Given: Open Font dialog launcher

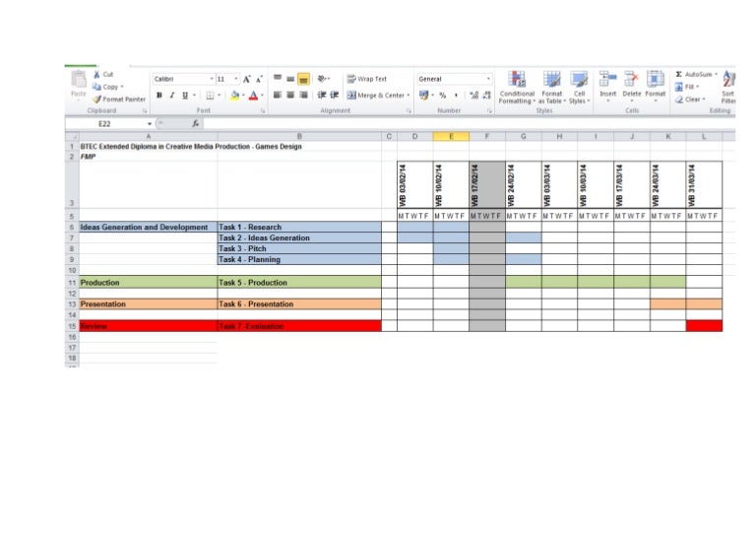Looking at the screenshot, I should [x=263, y=111].
